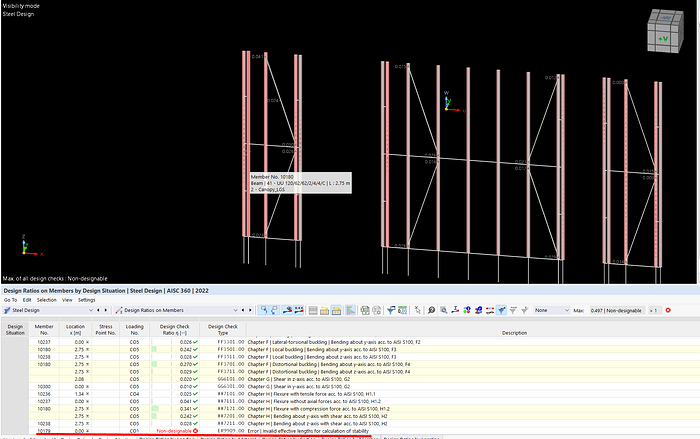Click 'Max. of all design checks' viewport label
This screenshot has width=700, height=439.
click(x=55, y=279)
